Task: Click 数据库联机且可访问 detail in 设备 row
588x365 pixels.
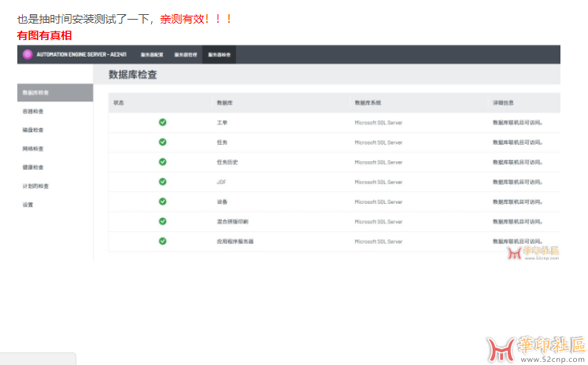Action: point(518,202)
